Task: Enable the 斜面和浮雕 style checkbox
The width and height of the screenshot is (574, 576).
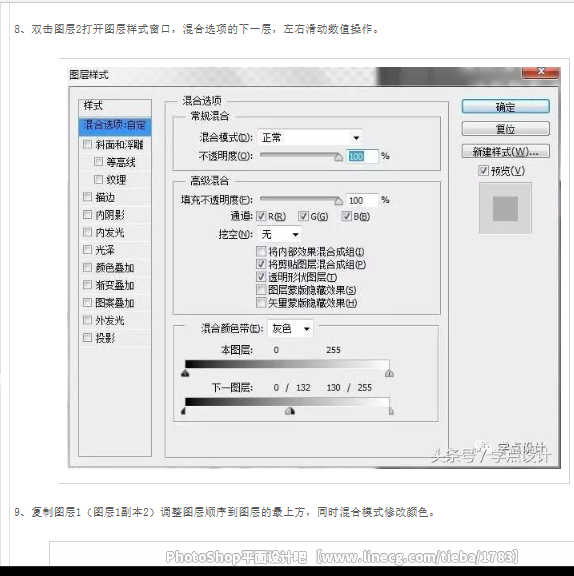Action: [x=87, y=144]
